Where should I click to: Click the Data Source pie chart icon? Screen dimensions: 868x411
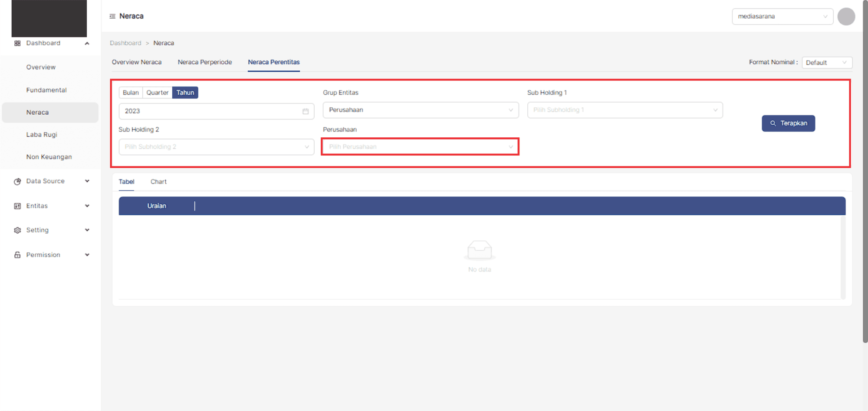click(17, 181)
